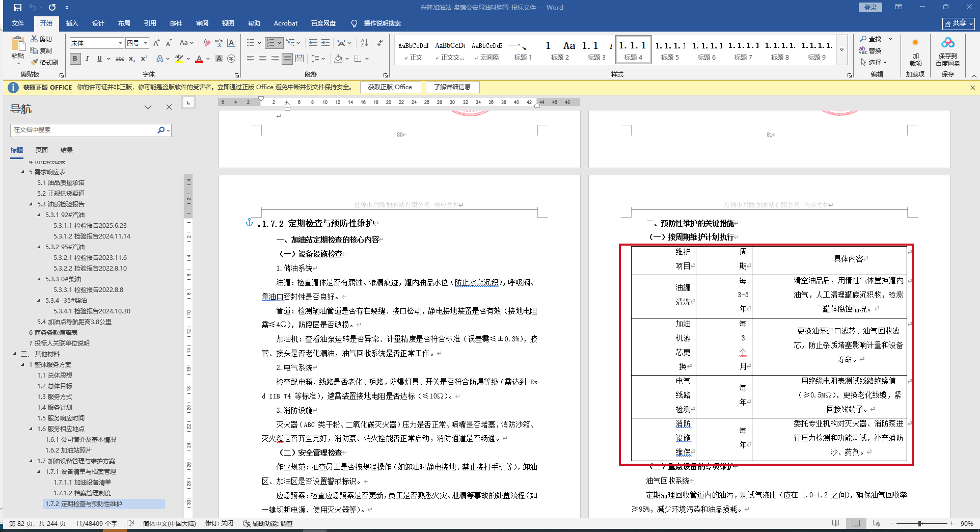
Task: Open the proofing check icon in the status bar
Action: [130, 523]
